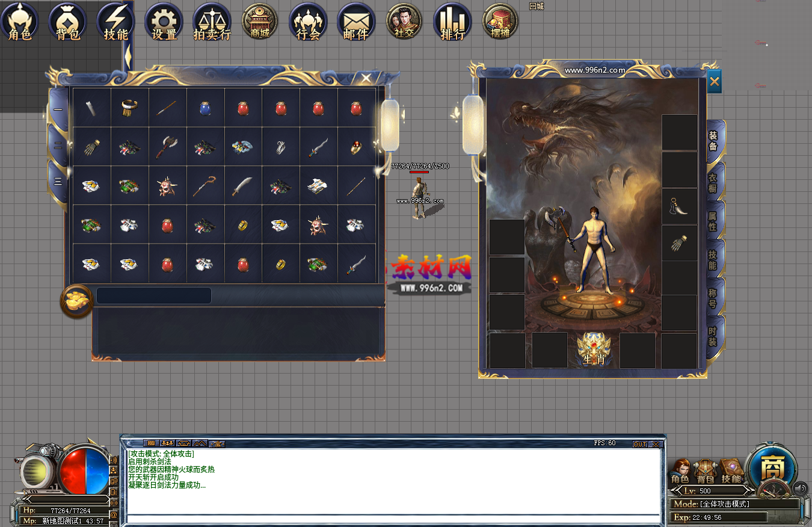Click the @ private message icon
812x527 pixels.
[x=112, y=515]
